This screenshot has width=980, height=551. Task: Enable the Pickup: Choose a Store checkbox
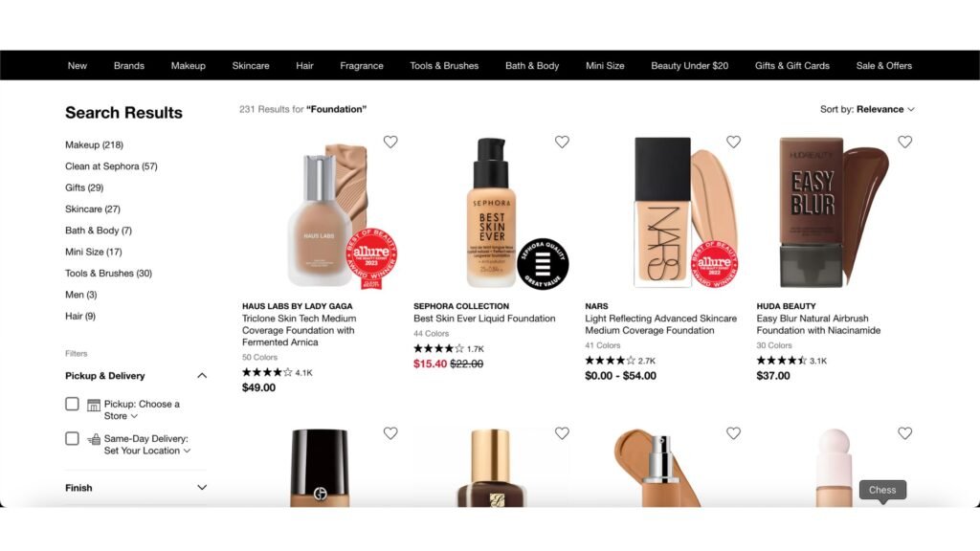pyautogui.click(x=72, y=405)
